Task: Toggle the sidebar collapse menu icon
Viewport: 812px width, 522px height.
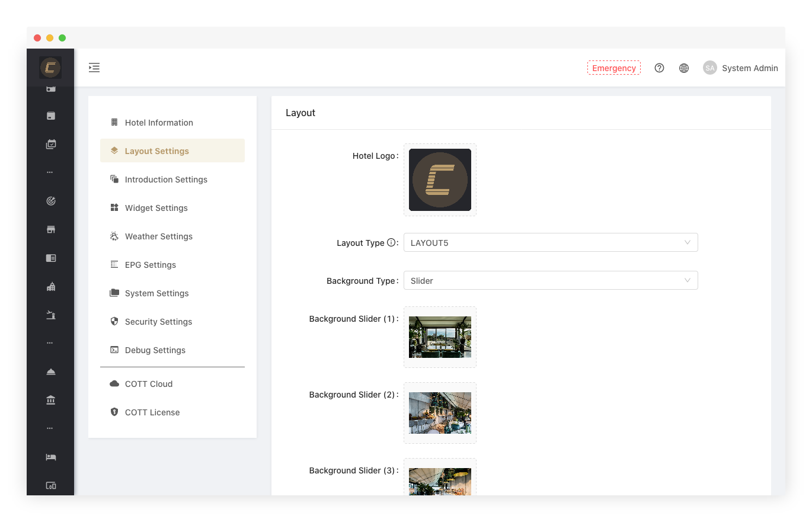Action: pyautogui.click(x=94, y=68)
